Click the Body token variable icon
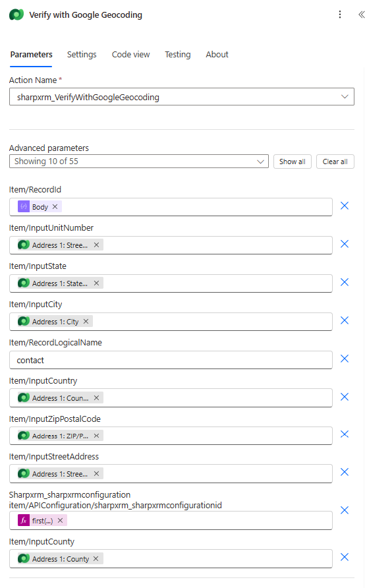The image size is (365, 588). click(24, 206)
